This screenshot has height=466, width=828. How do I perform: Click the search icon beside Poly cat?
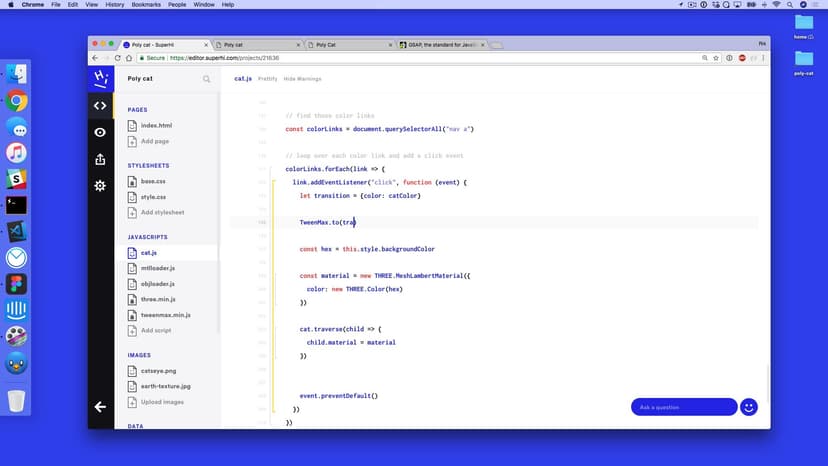pyautogui.click(x=207, y=78)
